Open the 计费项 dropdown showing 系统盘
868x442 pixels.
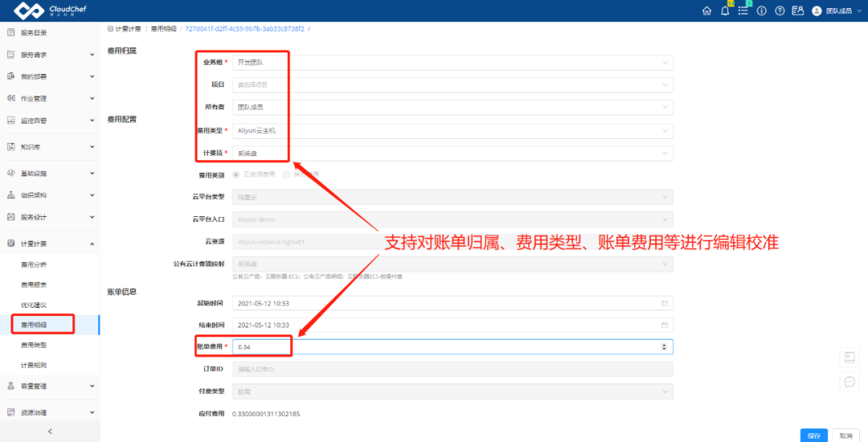[x=452, y=153]
